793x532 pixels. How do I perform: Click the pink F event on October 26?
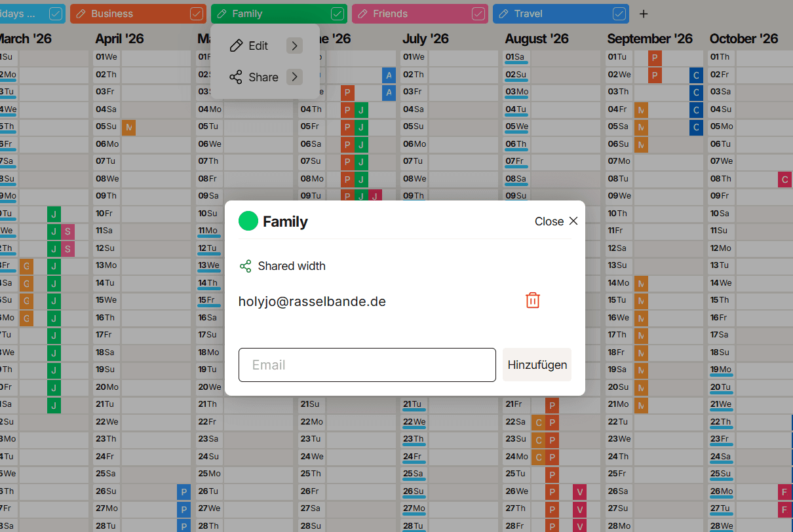pos(784,491)
